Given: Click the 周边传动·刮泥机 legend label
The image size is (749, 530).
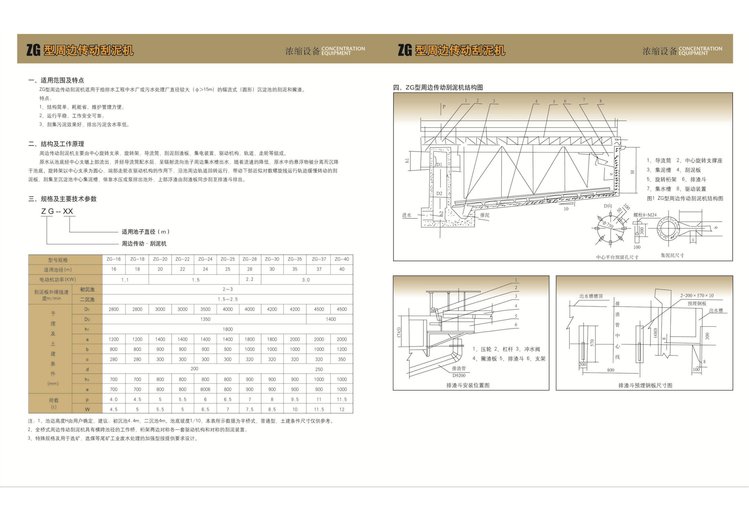Looking at the screenshot, I should click(140, 243).
